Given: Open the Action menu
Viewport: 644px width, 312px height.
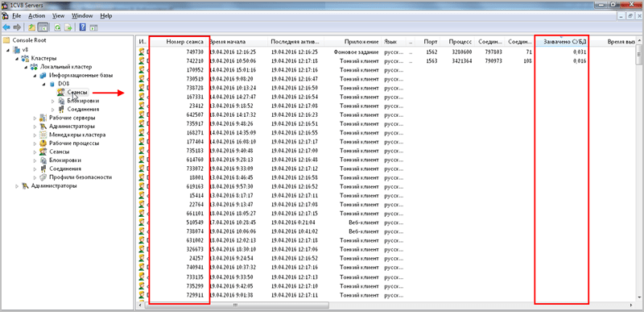Looking at the screenshot, I should 36,16.
